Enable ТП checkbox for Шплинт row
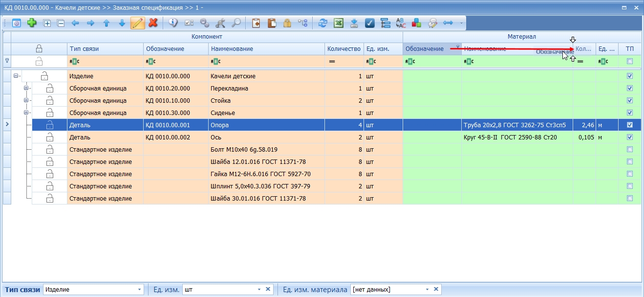 pyautogui.click(x=630, y=186)
